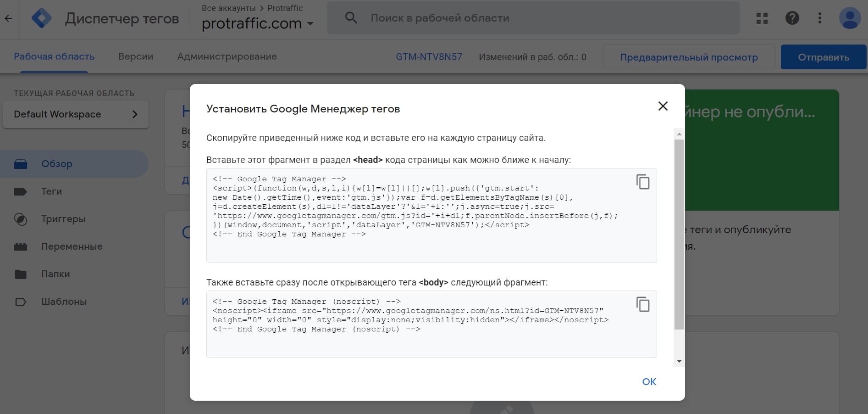Confirm the dialog with OK
The width and height of the screenshot is (868, 414).
(649, 381)
